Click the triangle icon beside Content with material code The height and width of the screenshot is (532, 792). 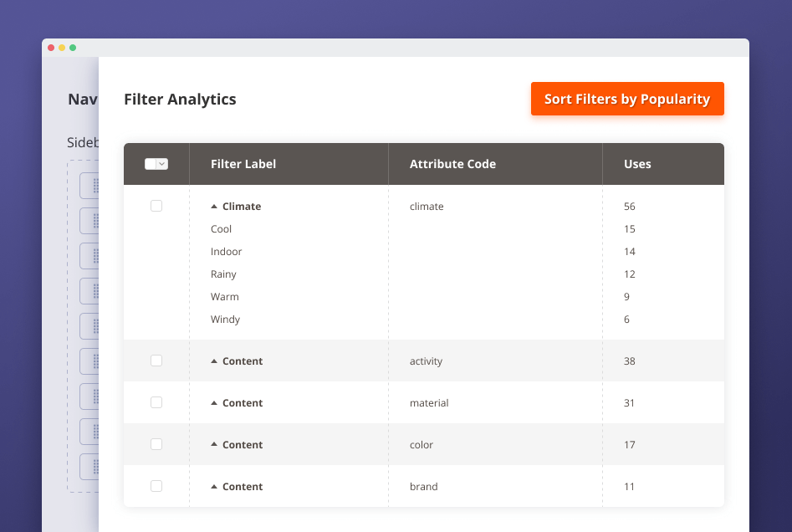pos(216,402)
